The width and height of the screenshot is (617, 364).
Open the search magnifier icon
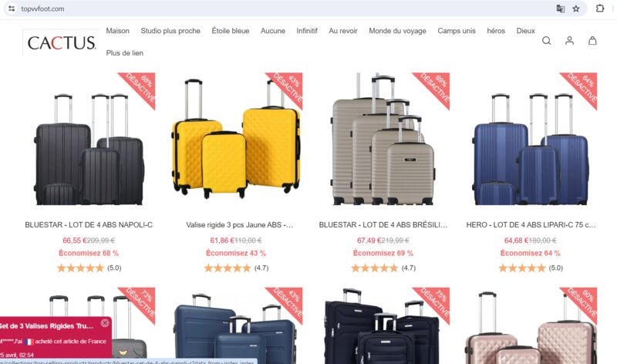click(546, 41)
